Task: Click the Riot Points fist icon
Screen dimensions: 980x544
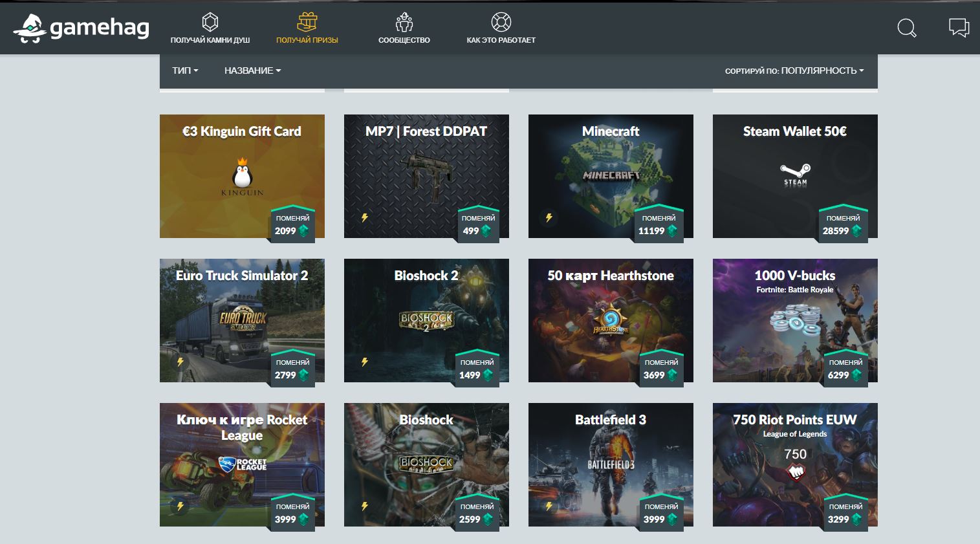Action: tap(795, 473)
